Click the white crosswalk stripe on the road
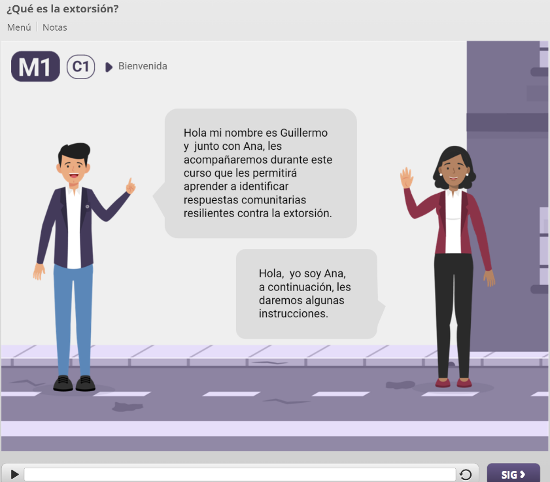Image resolution: width=550 pixels, height=482 pixels. pyautogui.click(x=275, y=428)
